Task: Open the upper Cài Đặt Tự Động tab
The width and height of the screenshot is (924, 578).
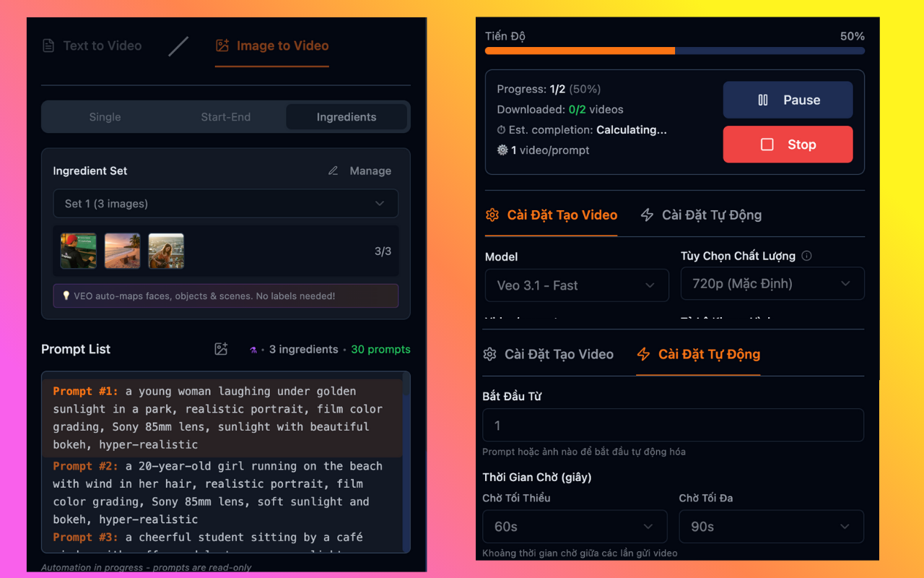Action: 701,215
